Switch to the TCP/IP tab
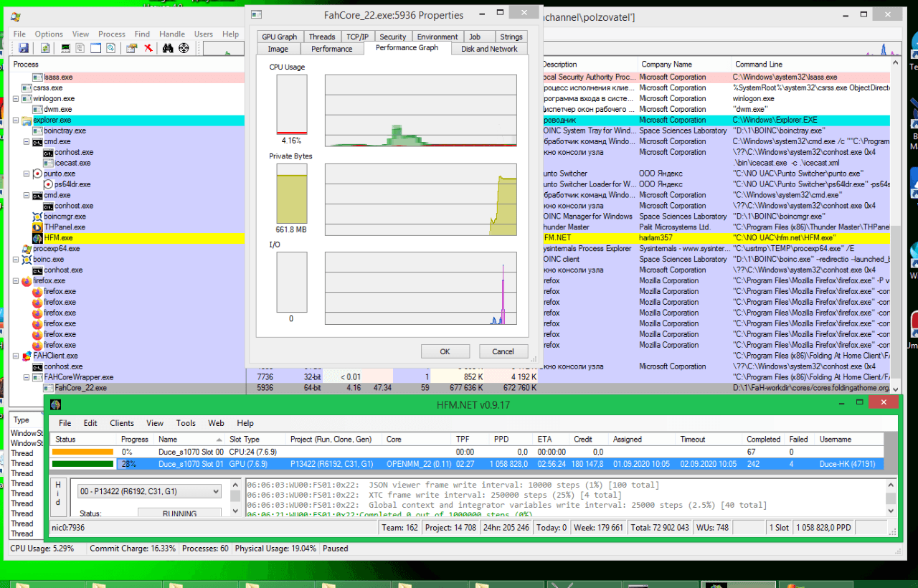 pos(357,37)
